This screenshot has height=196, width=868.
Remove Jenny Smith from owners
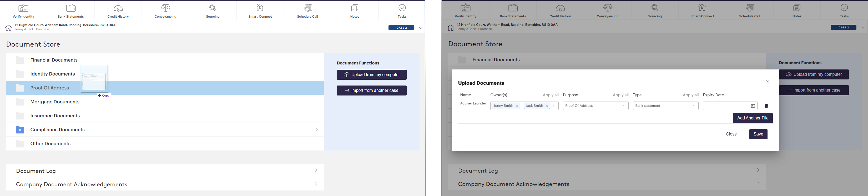click(517, 106)
